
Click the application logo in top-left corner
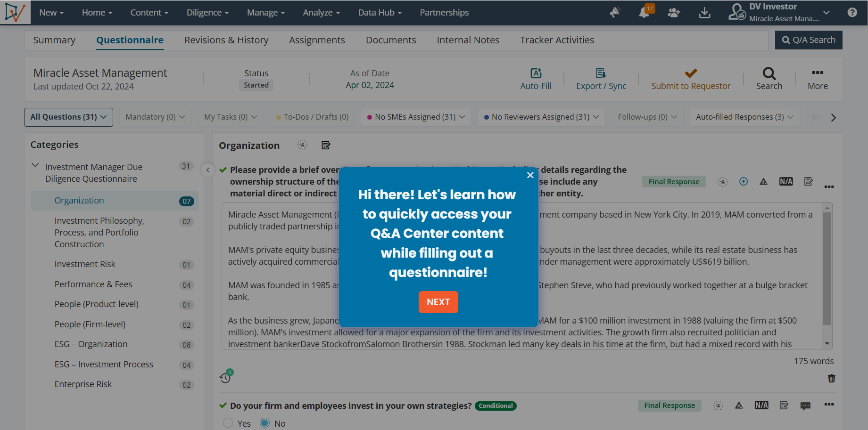click(x=15, y=12)
